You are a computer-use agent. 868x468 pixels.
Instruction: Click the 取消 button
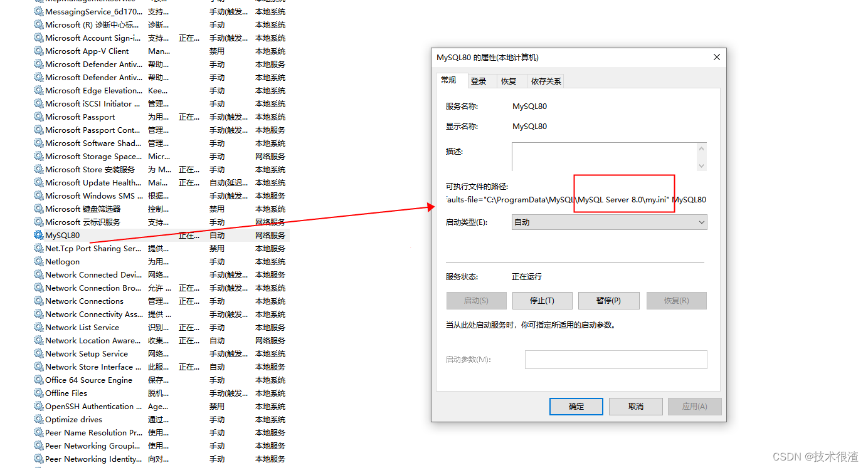[x=636, y=407]
